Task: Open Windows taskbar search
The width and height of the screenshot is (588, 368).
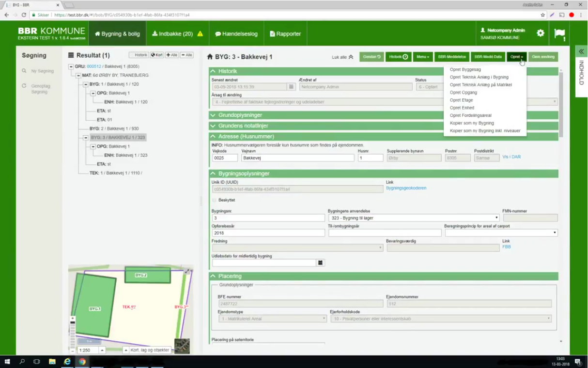Action: point(22,362)
